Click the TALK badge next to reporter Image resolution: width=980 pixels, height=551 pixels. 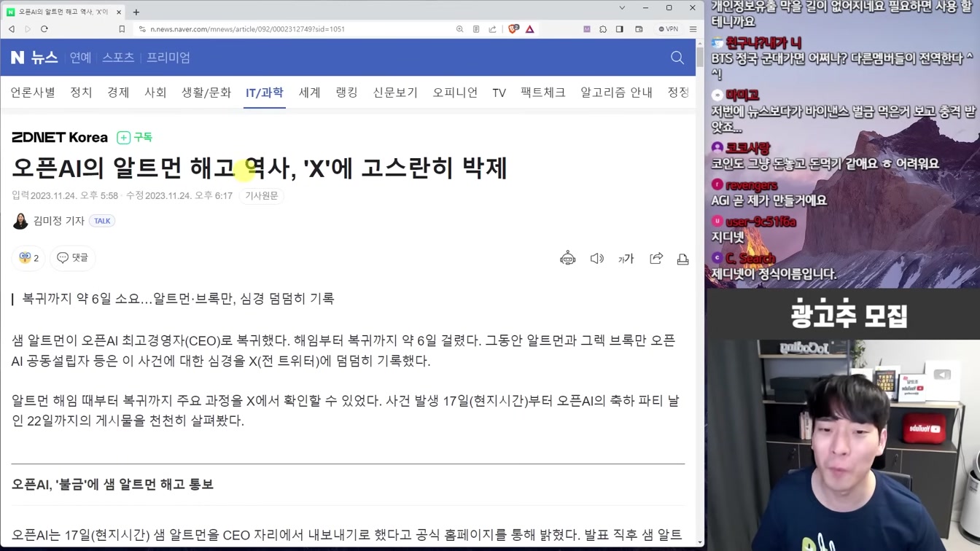tap(102, 221)
